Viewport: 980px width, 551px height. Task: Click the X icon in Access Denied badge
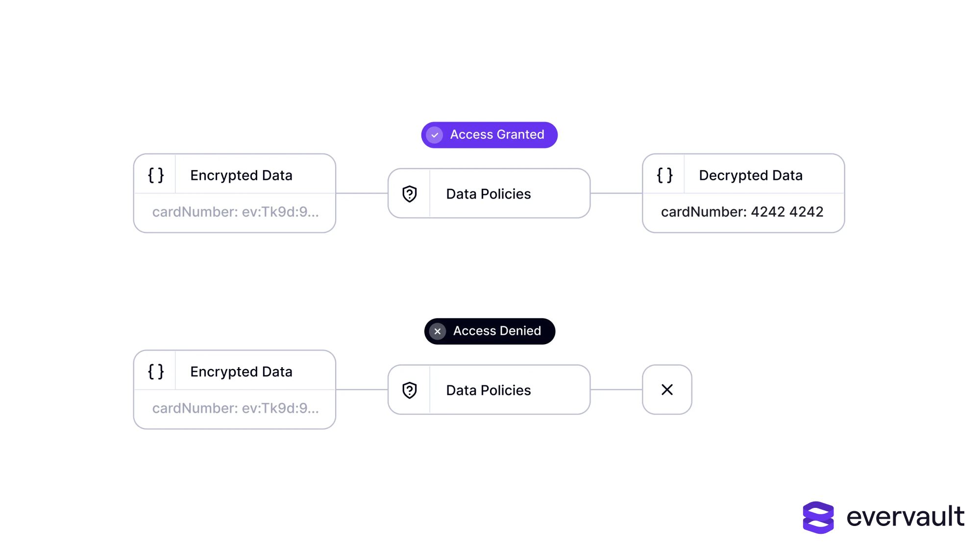coord(438,331)
